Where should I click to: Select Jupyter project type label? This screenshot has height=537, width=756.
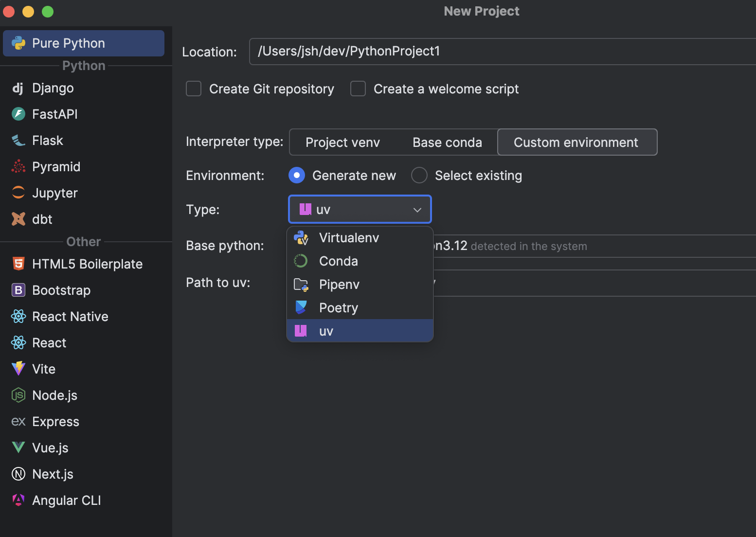pos(55,193)
